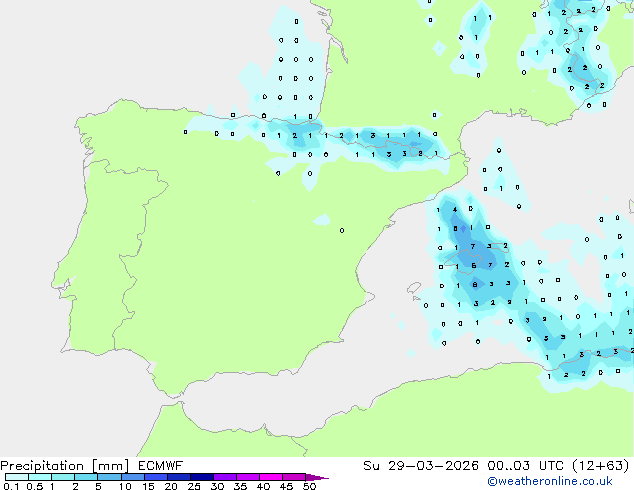The image size is (634, 490).
Task: Select the 2–5 mm legend swatch
Action: (x=86, y=477)
